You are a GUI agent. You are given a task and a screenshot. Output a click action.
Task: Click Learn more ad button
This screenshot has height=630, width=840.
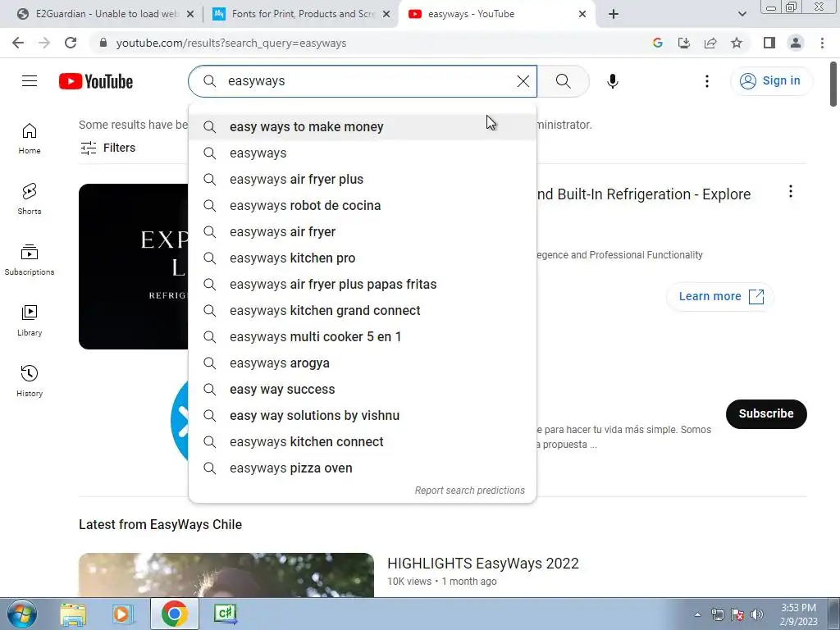(720, 297)
